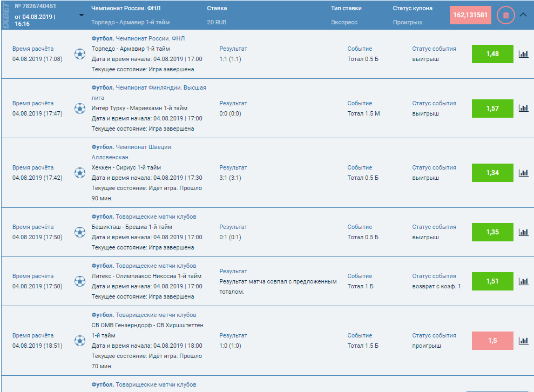The width and height of the screenshot is (534, 392).
Task: Click the 1,48 green odds box
Action: coord(492,54)
